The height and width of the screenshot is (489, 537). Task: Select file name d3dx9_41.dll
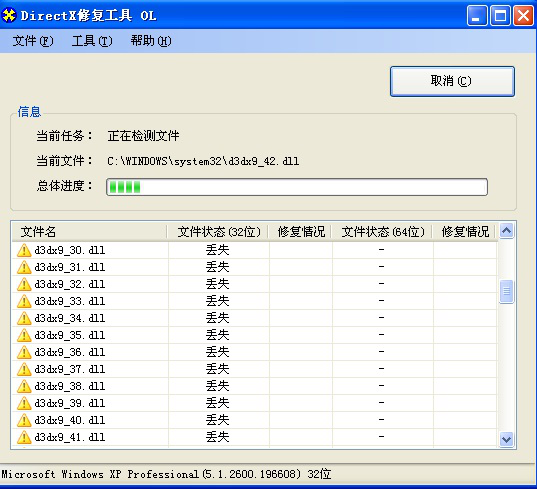pos(70,437)
